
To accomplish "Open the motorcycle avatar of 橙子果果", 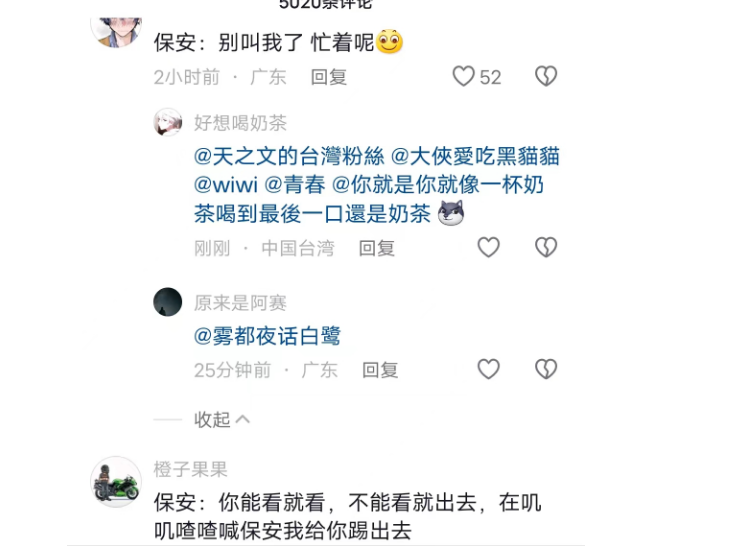I will point(116,482).
